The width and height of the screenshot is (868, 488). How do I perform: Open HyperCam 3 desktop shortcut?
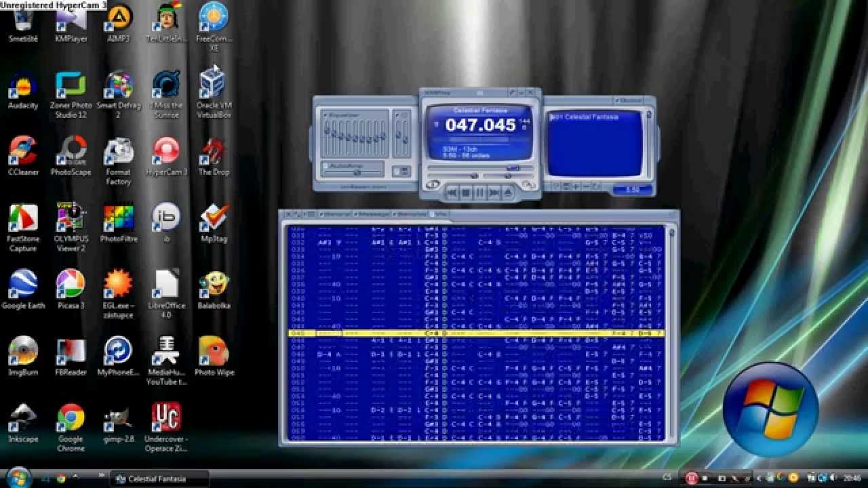click(x=166, y=157)
